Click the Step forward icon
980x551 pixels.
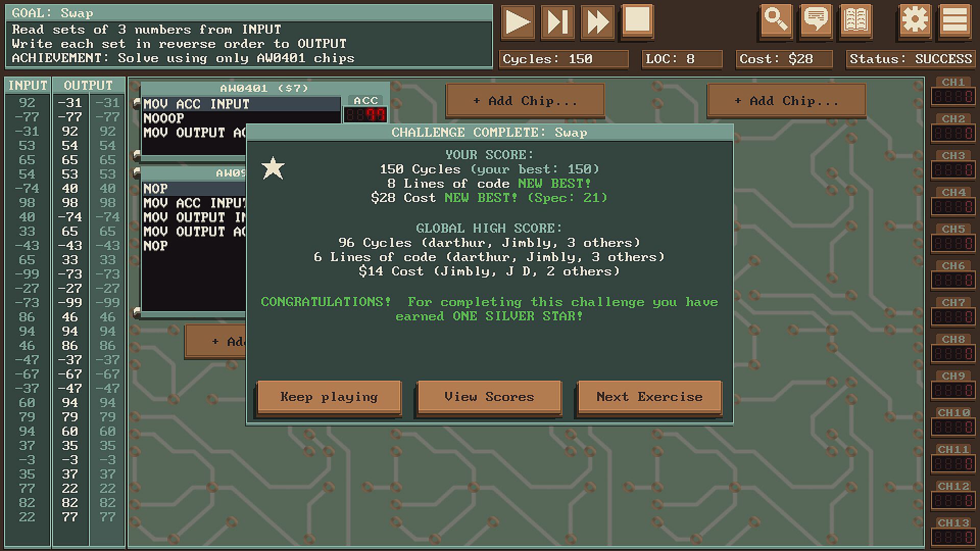point(557,22)
